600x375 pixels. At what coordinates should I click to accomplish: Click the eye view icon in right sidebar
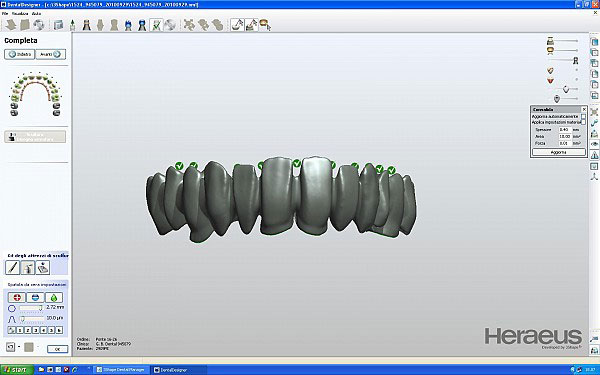coord(594,144)
